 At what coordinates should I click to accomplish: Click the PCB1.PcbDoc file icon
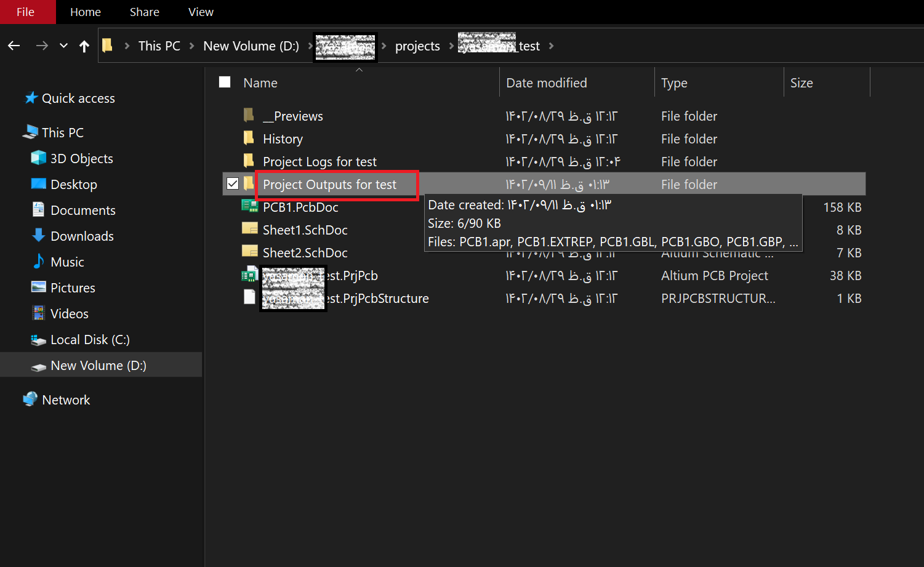click(x=249, y=207)
